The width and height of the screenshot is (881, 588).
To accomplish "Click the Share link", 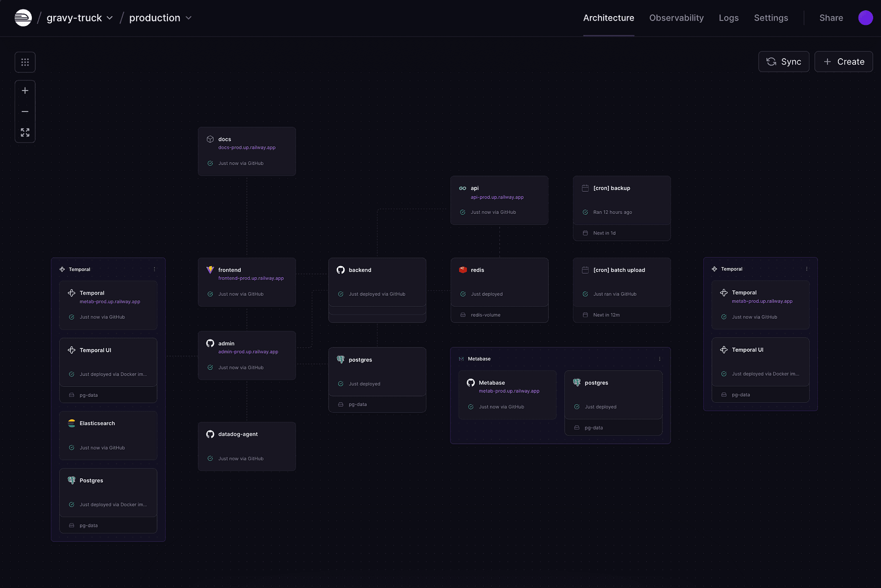I will [831, 18].
